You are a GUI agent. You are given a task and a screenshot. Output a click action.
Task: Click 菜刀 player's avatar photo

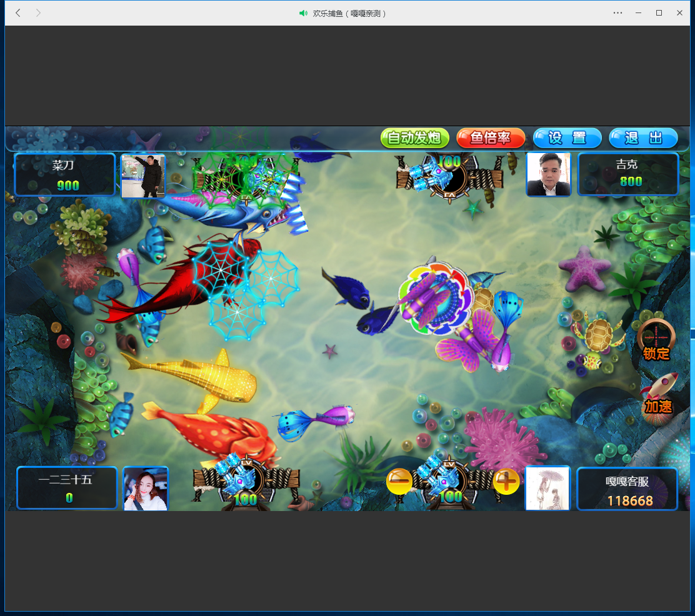[x=143, y=176]
